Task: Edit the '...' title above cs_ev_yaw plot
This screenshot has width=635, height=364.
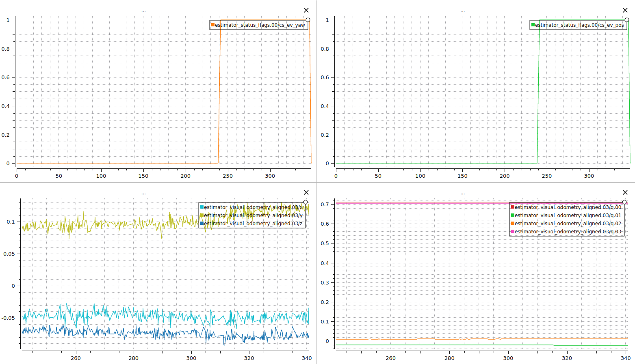Action: coord(143,11)
